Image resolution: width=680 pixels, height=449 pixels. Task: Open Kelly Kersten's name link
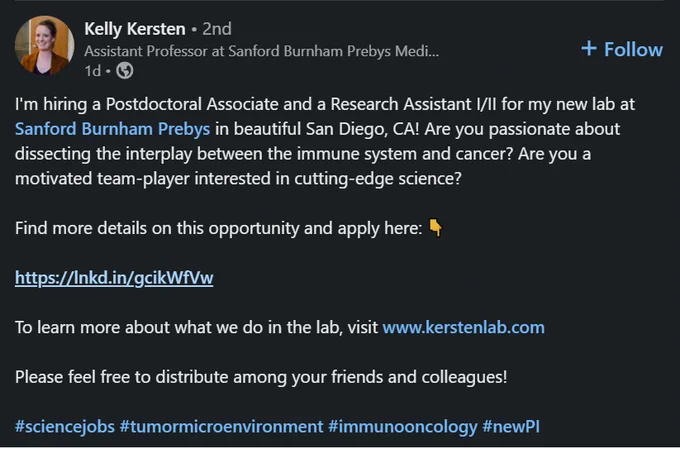coord(135,29)
